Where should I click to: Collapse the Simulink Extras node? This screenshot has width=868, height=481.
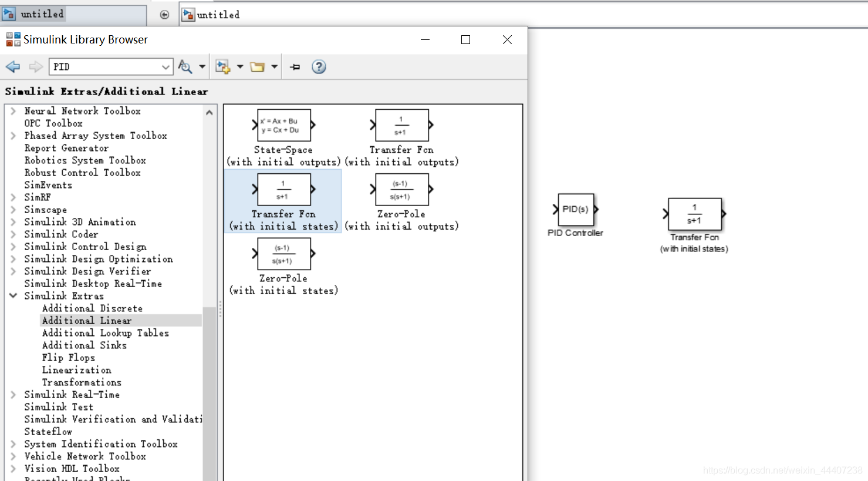(13, 296)
